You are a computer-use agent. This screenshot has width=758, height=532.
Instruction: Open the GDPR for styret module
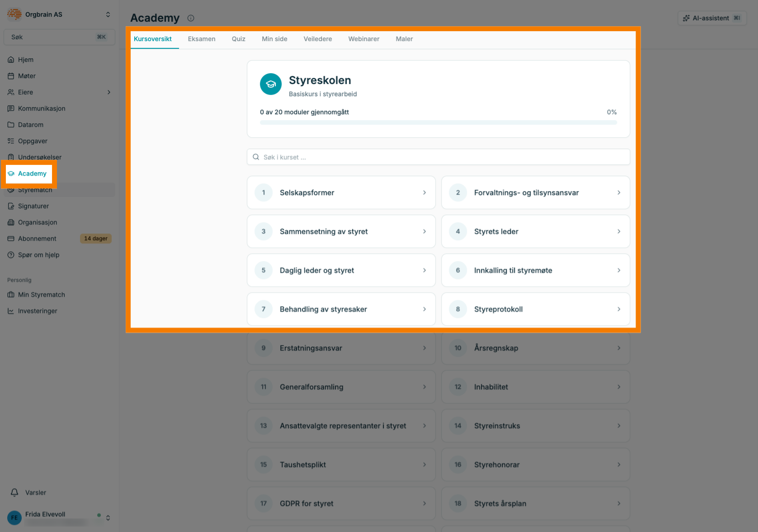(341, 503)
